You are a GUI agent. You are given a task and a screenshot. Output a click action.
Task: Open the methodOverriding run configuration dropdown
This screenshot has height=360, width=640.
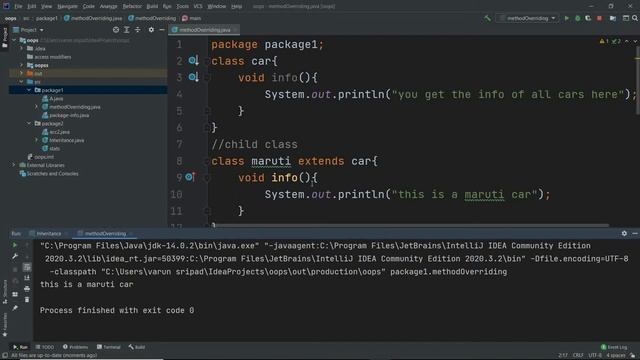528,18
